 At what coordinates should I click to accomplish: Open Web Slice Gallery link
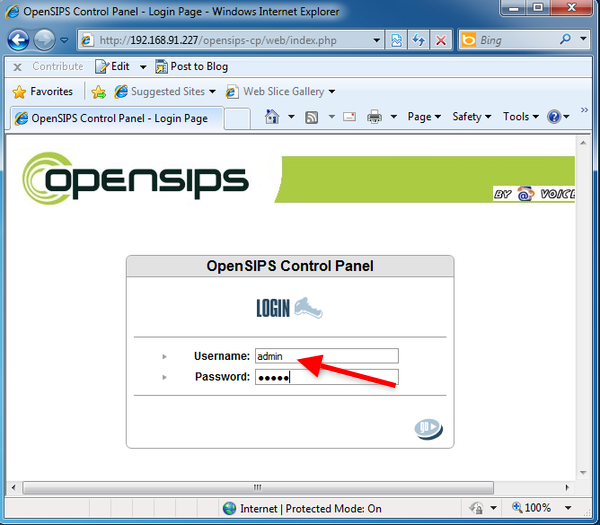(280, 91)
